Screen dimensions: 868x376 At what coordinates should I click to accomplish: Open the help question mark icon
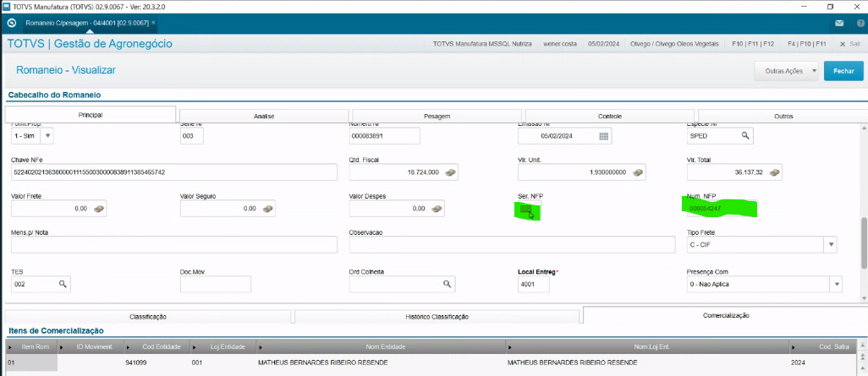[x=860, y=23]
